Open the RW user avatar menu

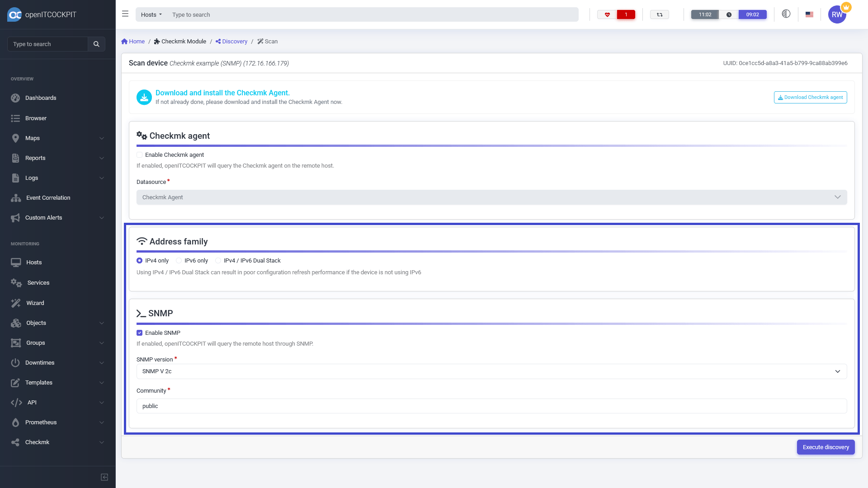tap(837, 14)
